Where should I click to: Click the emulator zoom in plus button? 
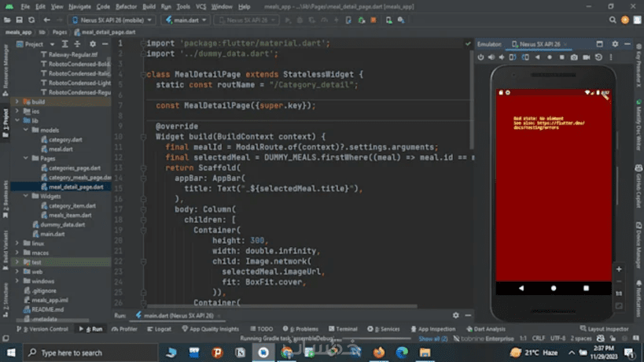[619, 269]
